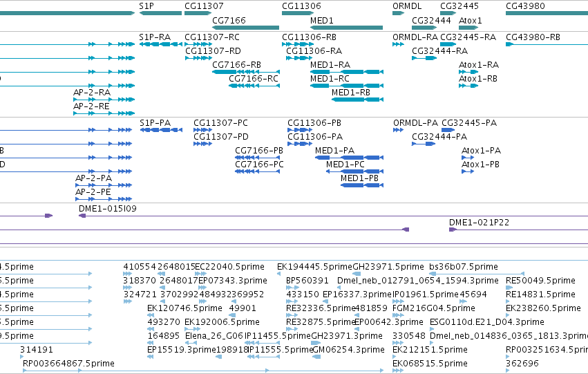
Task: Select the CG11306-RB transcript
Action: (x=298, y=44)
